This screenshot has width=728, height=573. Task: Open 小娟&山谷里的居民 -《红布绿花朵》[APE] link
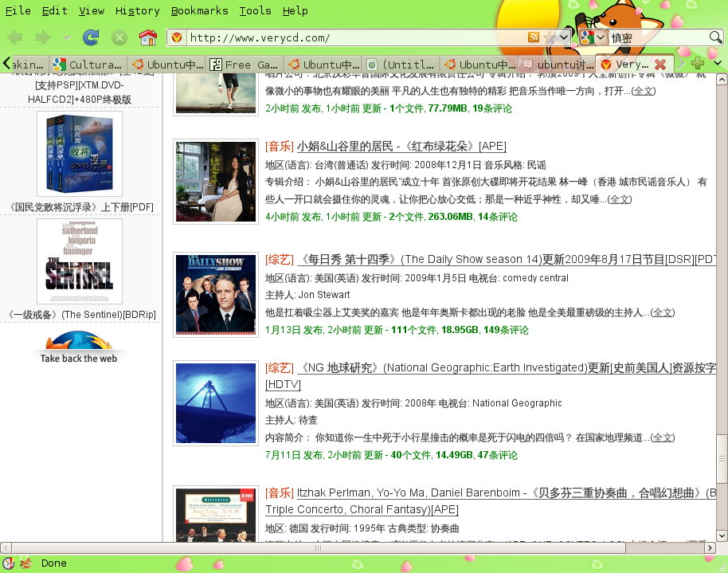coord(401,147)
